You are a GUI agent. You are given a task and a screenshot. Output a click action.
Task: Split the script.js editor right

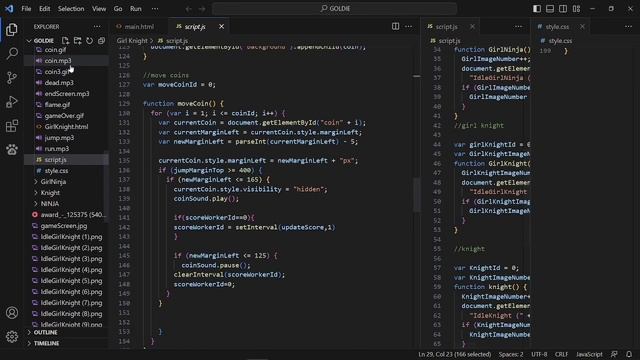pyautogui.click(x=396, y=27)
